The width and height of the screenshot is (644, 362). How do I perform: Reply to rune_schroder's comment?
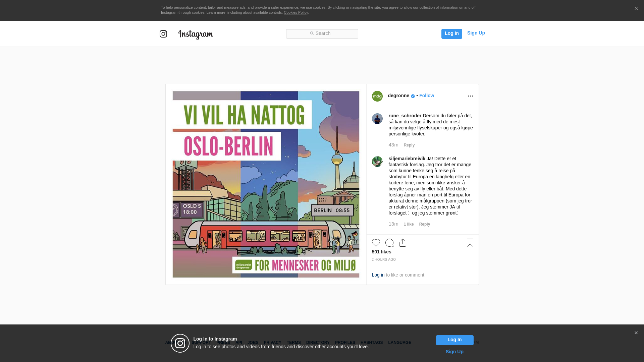click(x=409, y=145)
